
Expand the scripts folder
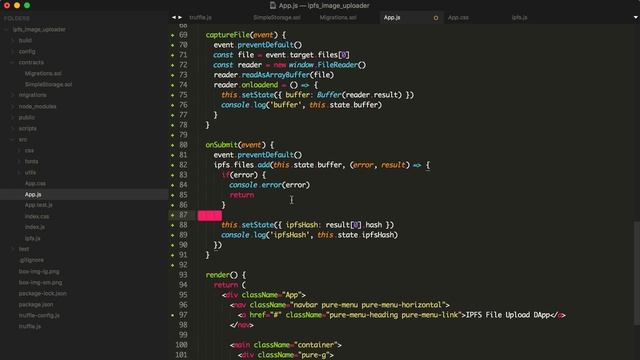[13, 128]
